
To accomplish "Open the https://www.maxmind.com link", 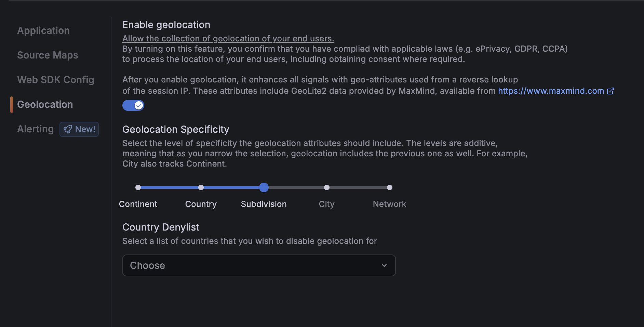I will (551, 91).
